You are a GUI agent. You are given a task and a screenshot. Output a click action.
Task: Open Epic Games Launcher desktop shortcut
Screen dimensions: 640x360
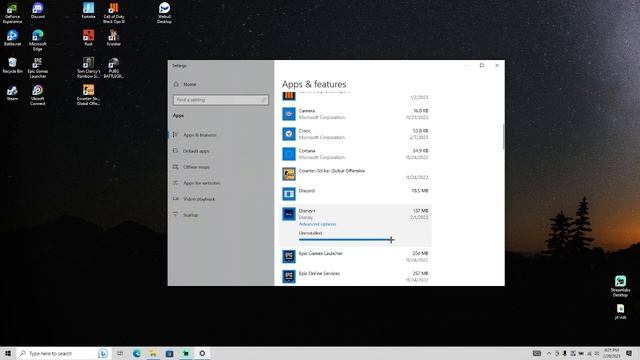(38, 67)
